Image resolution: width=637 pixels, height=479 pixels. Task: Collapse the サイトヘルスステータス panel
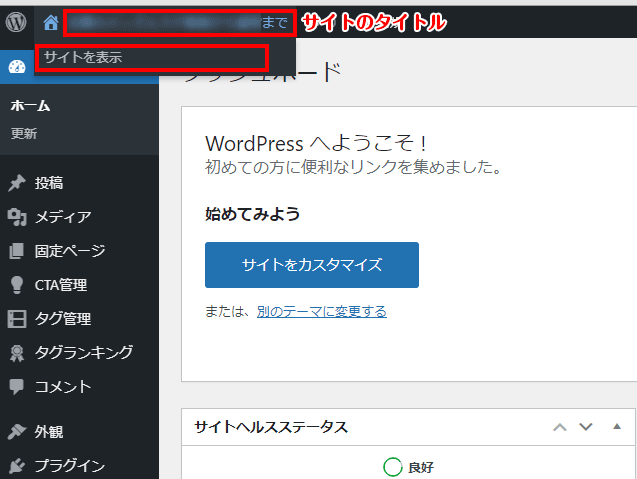[x=617, y=426]
